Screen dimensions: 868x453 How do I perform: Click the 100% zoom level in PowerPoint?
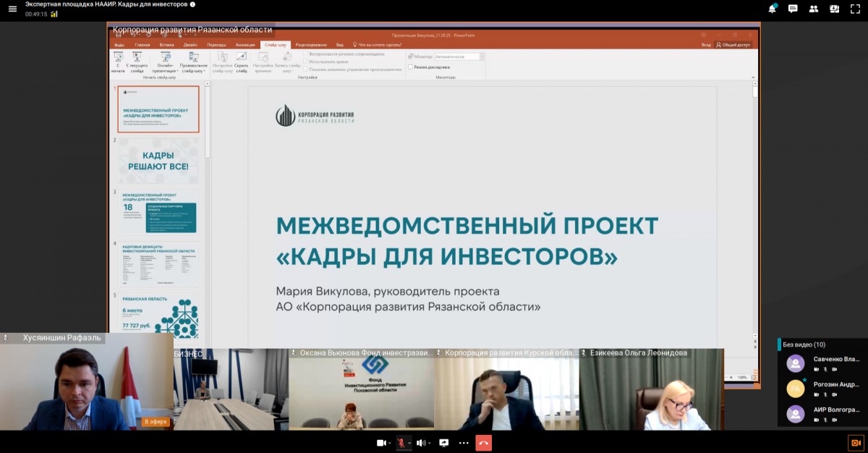coord(742,377)
